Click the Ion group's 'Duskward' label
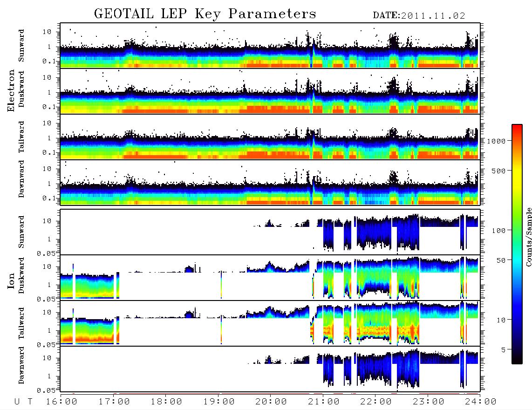This screenshot has width=532, height=410. (x=21, y=275)
